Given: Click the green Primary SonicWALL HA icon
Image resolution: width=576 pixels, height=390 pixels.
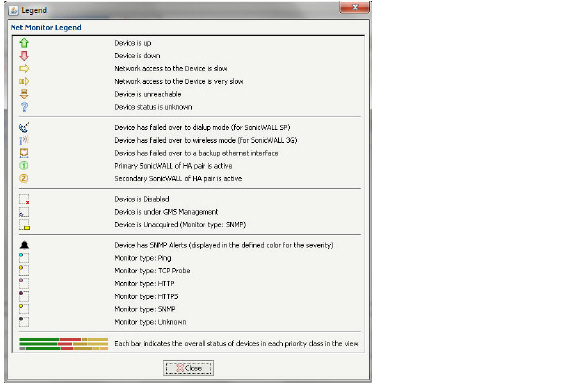Looking at the screenshot, I should (24, 166).
